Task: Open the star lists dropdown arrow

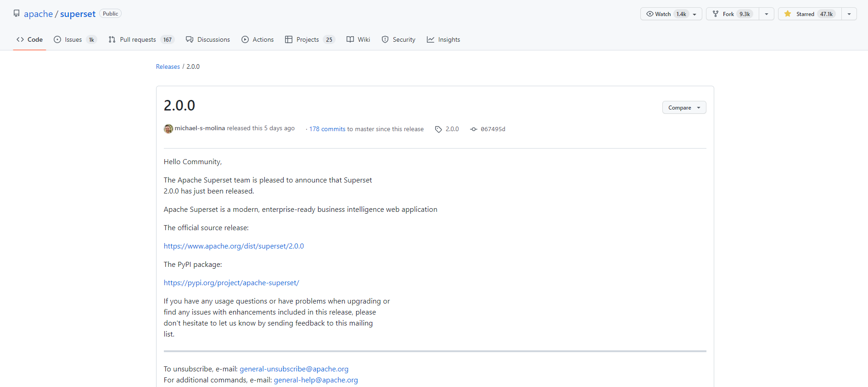Action: 849,14
